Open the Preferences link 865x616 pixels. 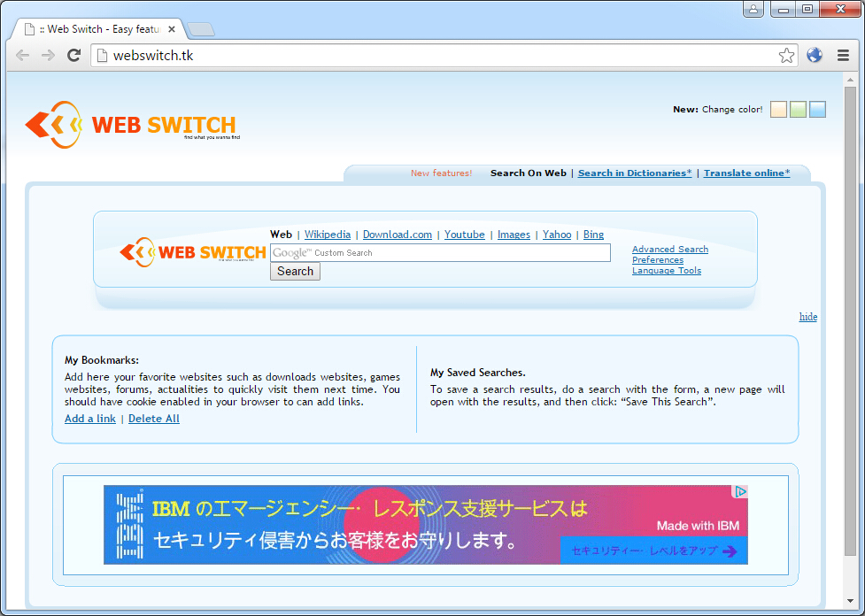658,259
